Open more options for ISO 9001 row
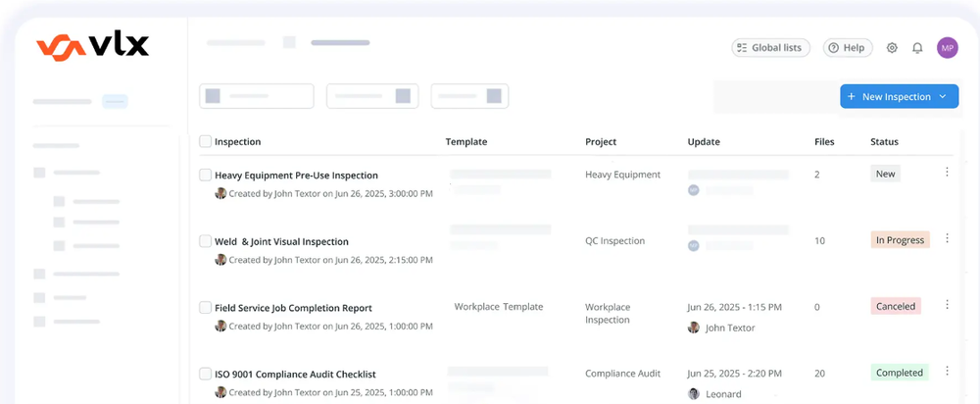This screenshot has width=980, height=404. [x=947, y=371]
